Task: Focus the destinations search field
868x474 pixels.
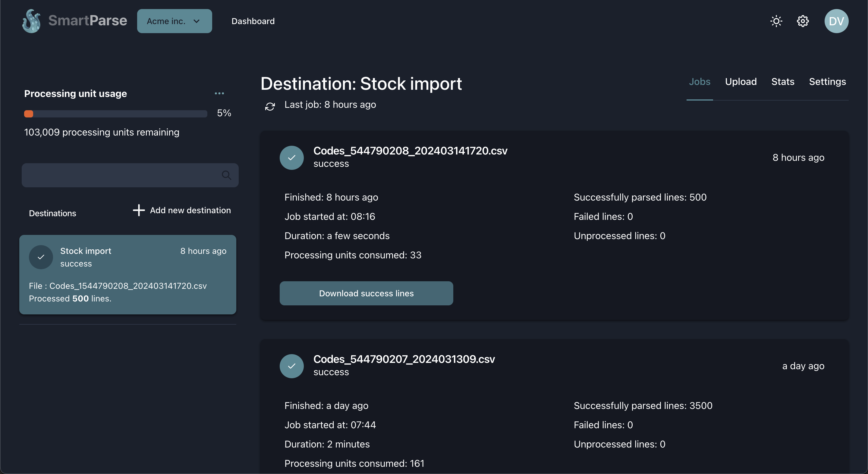Action: [x=120, y=175]
